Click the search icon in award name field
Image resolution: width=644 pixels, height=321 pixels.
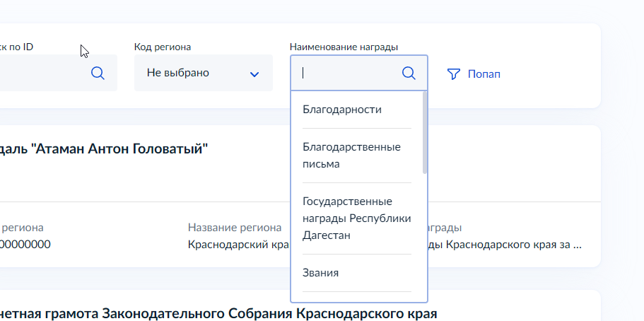[409, 73]
